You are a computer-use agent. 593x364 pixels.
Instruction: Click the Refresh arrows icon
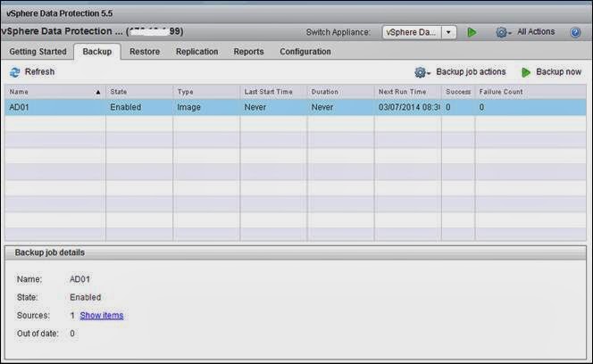tap(15, 71)
